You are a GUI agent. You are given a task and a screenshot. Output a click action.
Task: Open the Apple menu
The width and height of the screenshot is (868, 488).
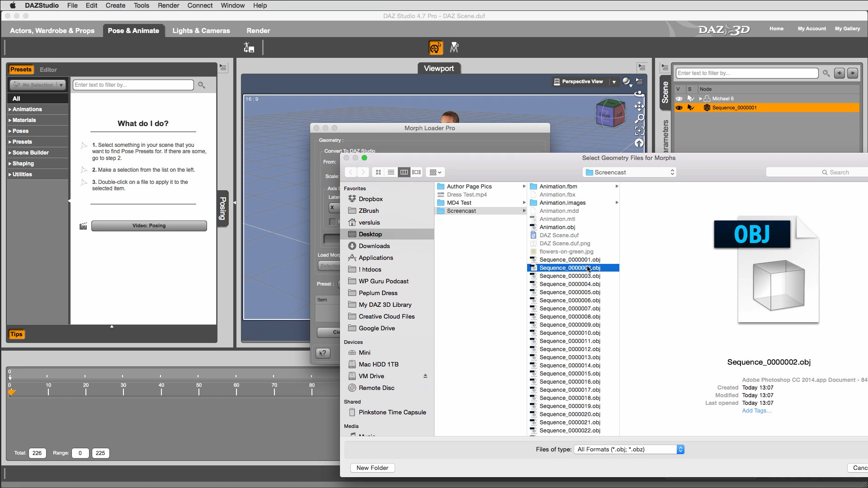click(x=13, y=5)
